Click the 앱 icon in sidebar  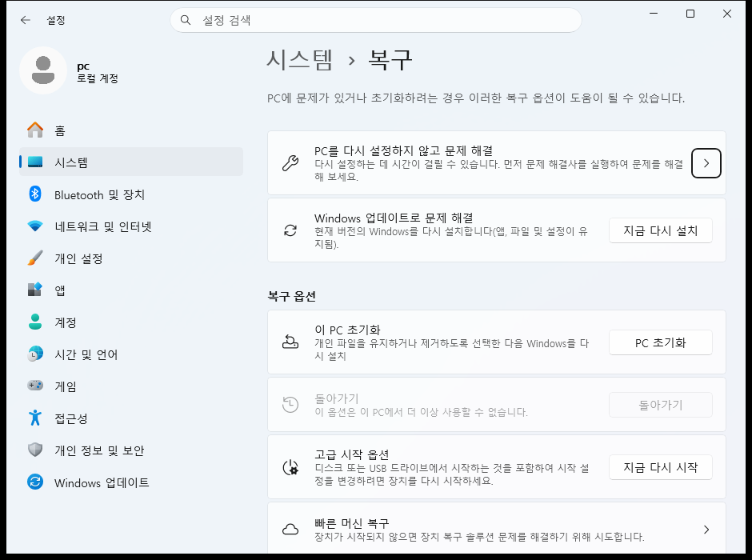(35, 290)
